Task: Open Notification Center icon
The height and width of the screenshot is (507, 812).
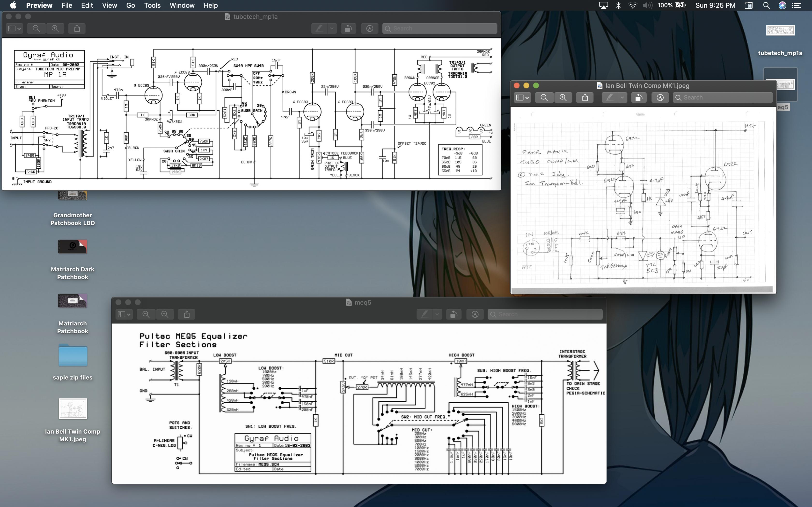Action: click(797, 5)
